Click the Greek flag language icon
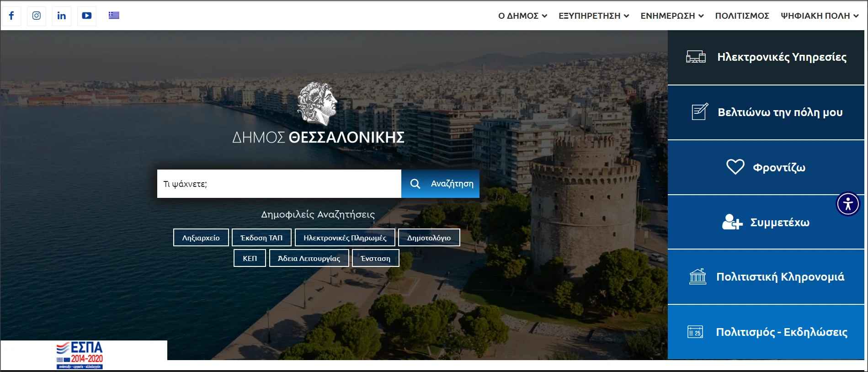 coord(114,16)
